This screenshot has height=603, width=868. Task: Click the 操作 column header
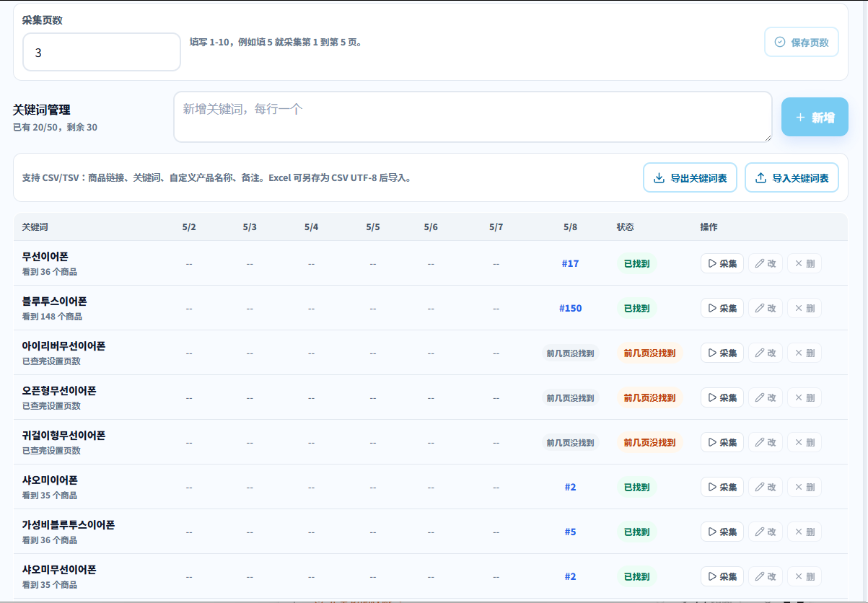[709, 226]
